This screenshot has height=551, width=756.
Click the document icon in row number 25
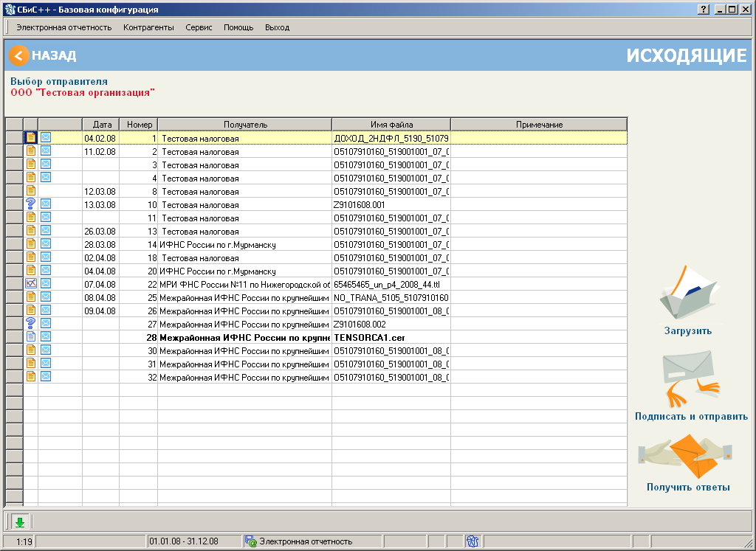(31, 297)
